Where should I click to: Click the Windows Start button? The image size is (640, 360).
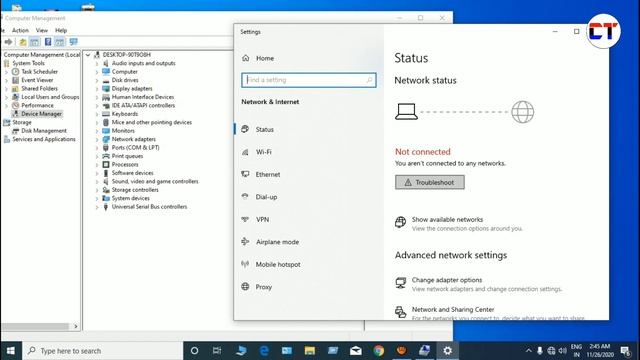tap(11, 351)
